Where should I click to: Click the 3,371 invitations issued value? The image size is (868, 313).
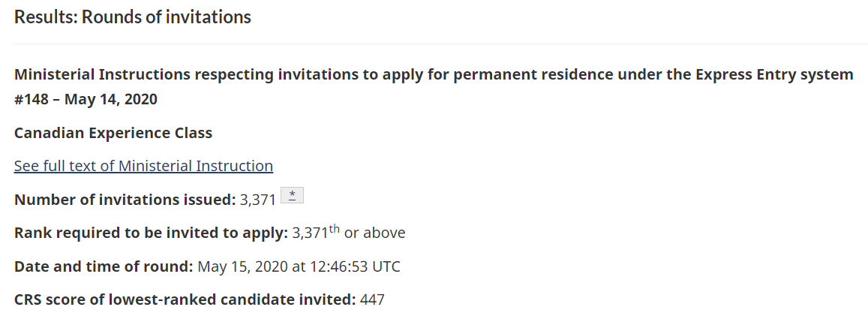(258, 200)
